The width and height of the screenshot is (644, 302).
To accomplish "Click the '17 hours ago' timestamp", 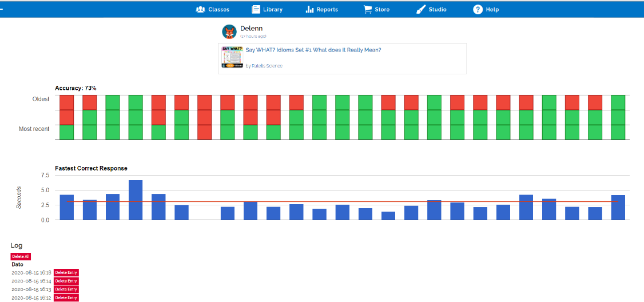I will pos(253,37).
